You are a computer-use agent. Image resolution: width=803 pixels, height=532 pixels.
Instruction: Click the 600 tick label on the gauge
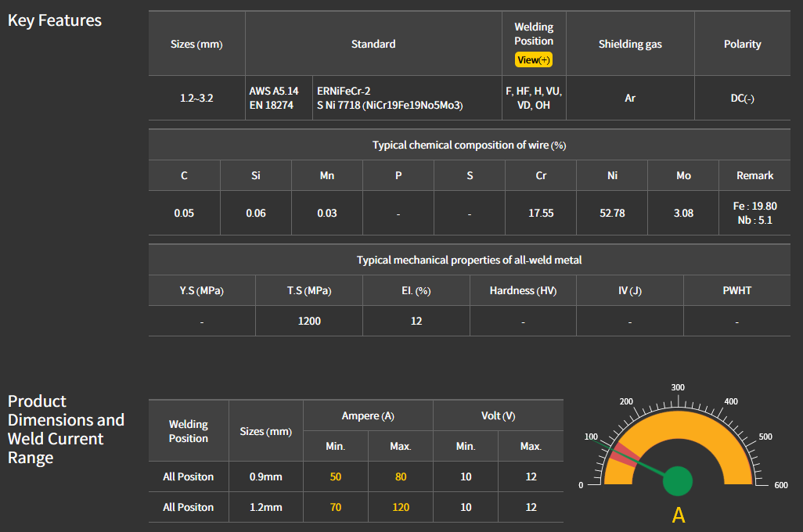point(780,486)
